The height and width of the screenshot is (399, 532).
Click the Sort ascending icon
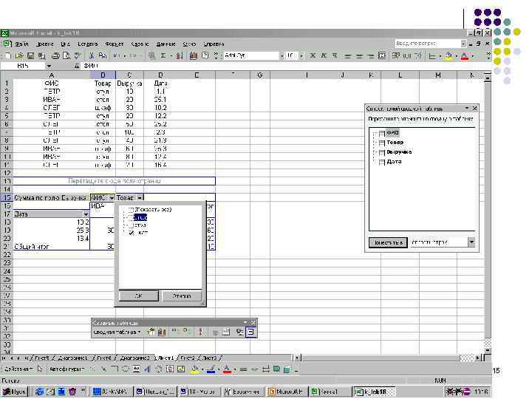[x=180, y=55]
